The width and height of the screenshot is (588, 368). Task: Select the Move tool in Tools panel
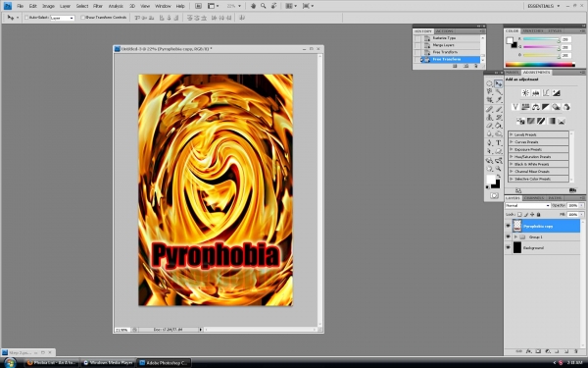pos(499,83)
